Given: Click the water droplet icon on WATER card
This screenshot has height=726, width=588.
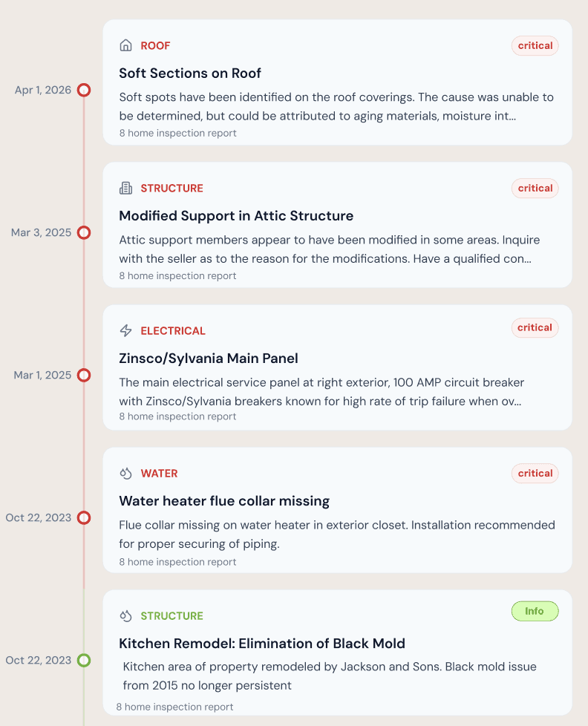Looking at the screenshot, I should [x=125, y=473].
